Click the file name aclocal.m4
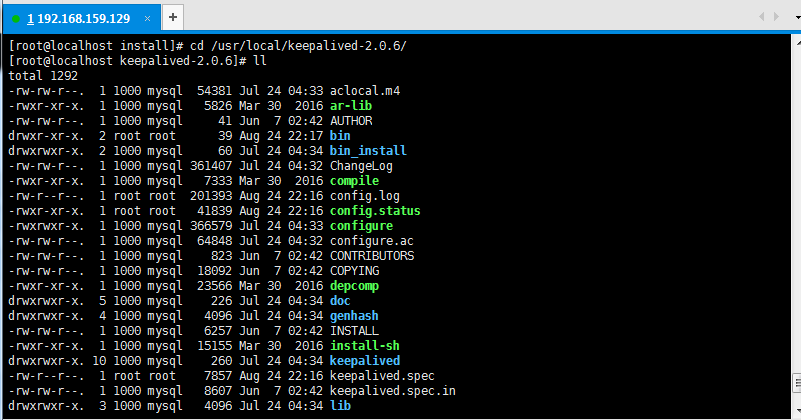801x420 pixels. point(365,91)
